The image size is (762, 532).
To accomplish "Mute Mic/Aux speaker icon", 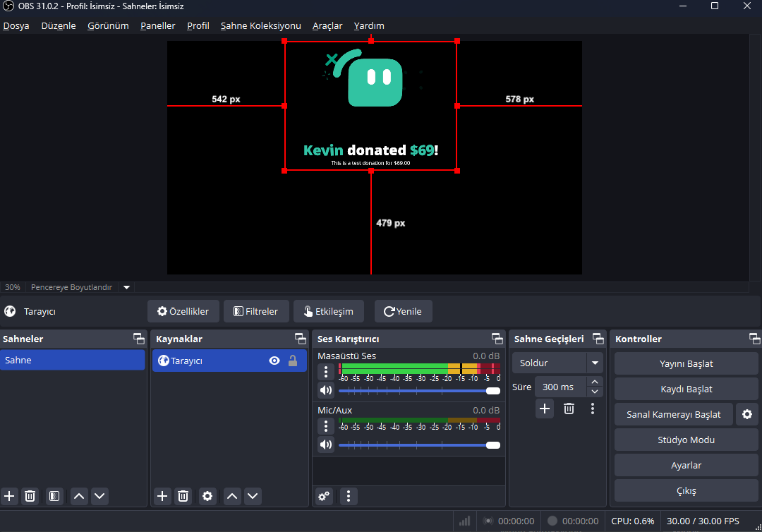I will pyautogui.click(x=326, y=445).
